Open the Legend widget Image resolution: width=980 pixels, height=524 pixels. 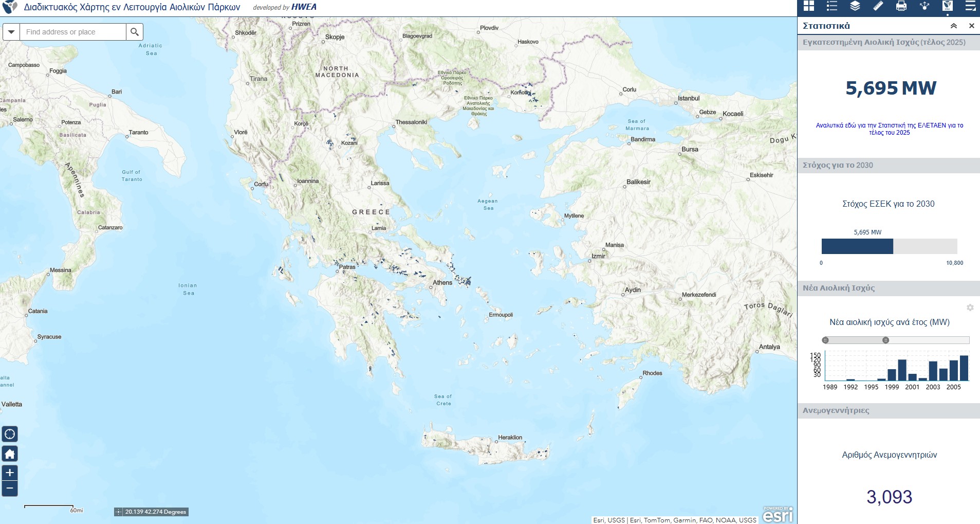tap(831, 7)
